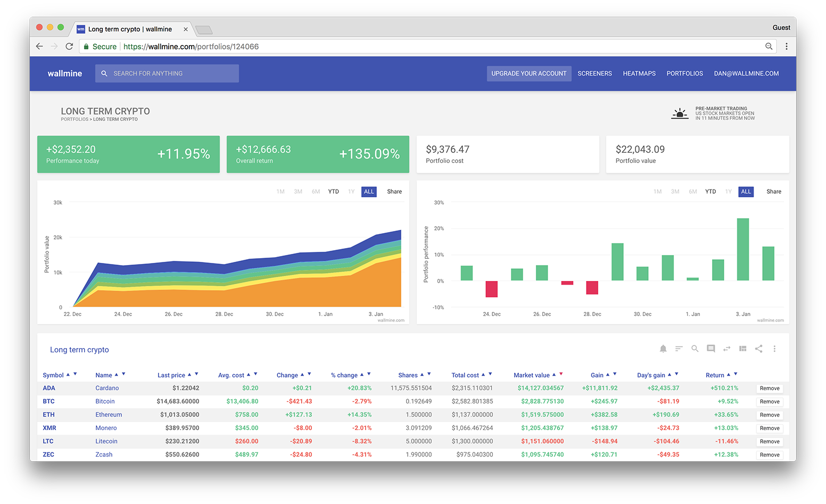Open the Screeners menu item
The image size is (826, 504).
pos(594,73)
